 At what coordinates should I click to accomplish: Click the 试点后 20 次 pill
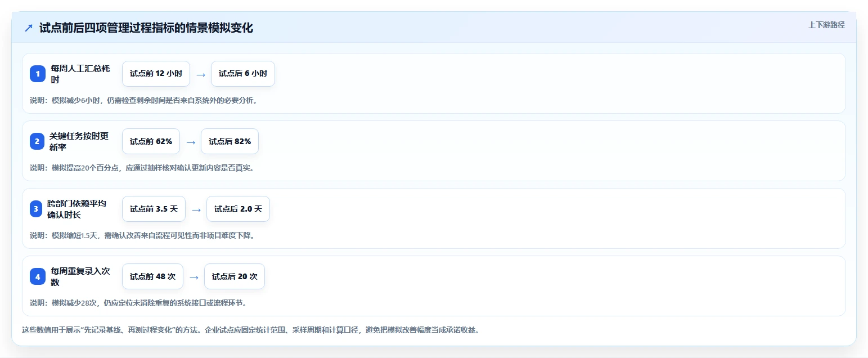(234, 276)
